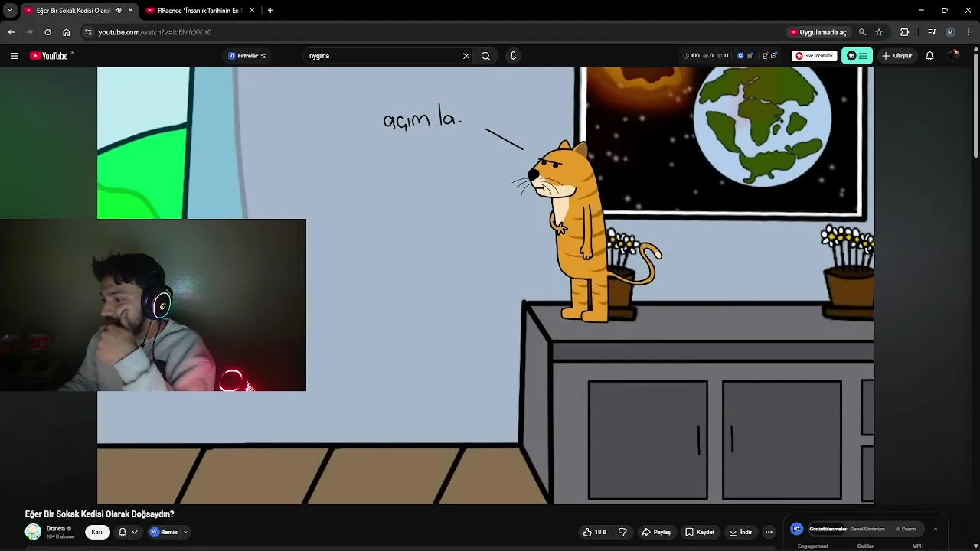Save the video with Kaydet
The image size is (980, 551).
point(700,532)
